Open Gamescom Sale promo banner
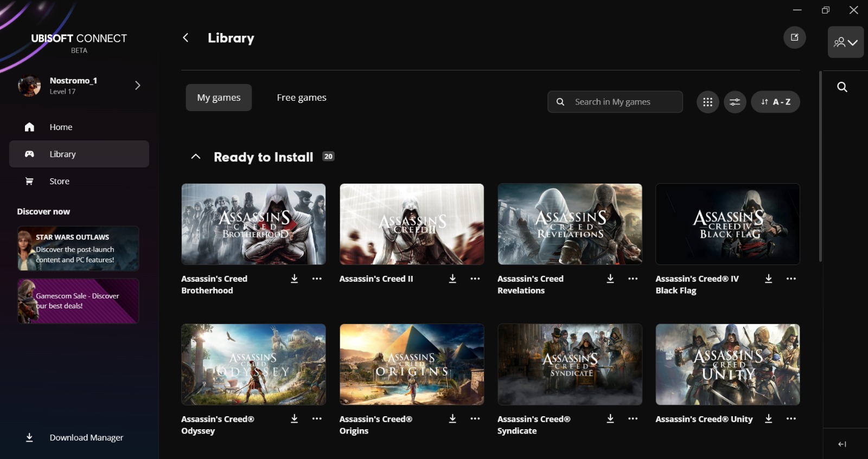 coord(78,301)
